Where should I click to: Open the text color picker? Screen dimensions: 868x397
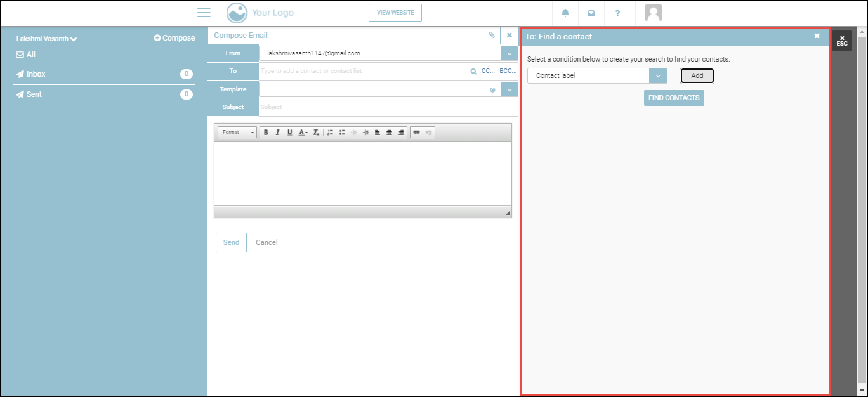(x=303, y=133)
